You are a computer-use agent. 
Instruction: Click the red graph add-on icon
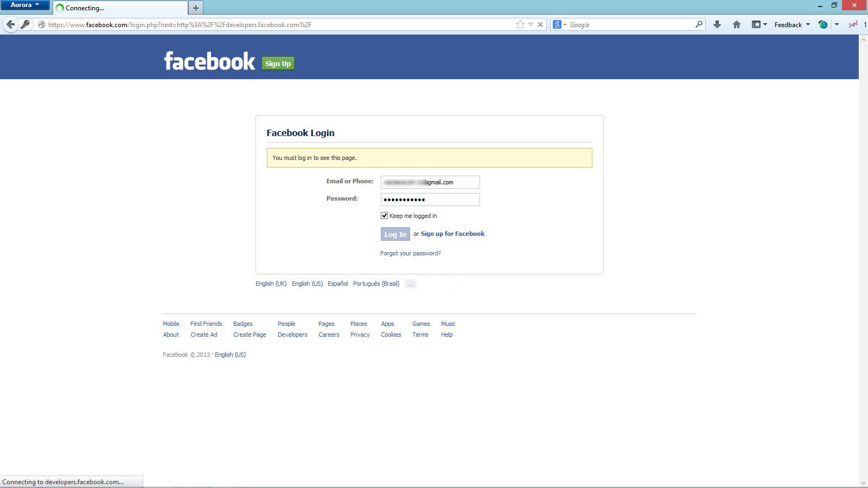pyautogui.click(x=853, y=24)
